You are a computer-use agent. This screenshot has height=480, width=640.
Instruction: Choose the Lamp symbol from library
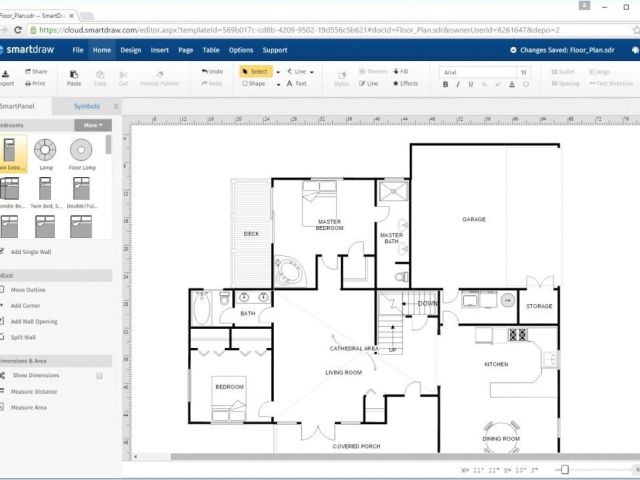[x=45, y=153]
